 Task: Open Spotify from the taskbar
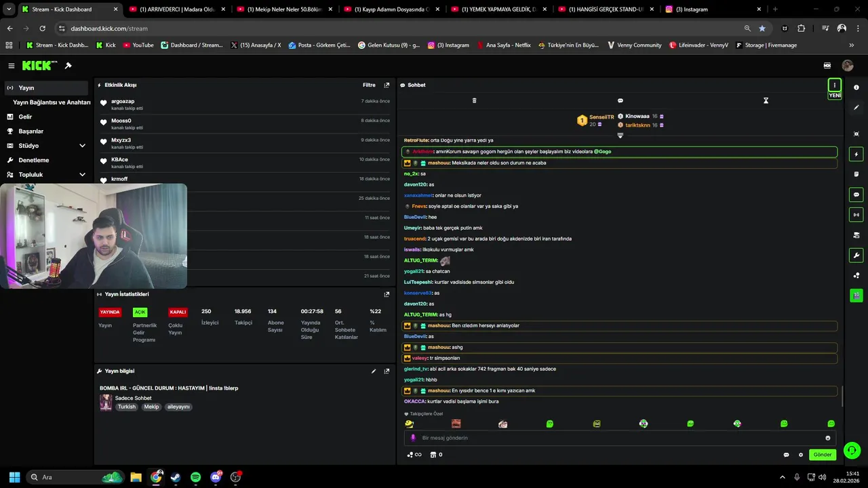[x=196, y=477]
